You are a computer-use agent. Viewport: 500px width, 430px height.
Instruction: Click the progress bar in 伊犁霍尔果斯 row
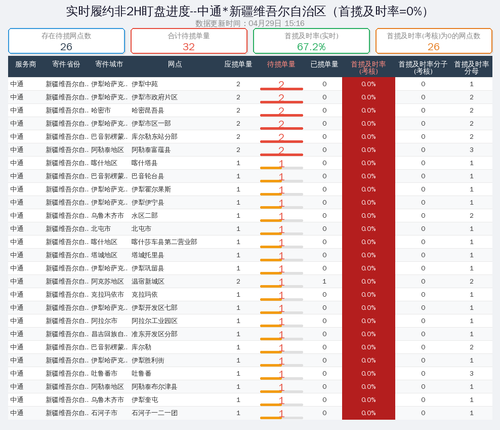click(281, 194)
